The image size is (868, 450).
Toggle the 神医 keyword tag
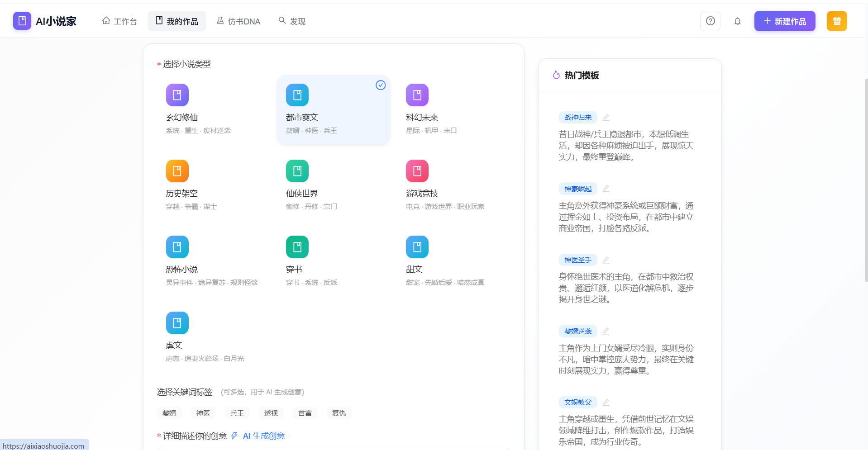click(203, 413)
